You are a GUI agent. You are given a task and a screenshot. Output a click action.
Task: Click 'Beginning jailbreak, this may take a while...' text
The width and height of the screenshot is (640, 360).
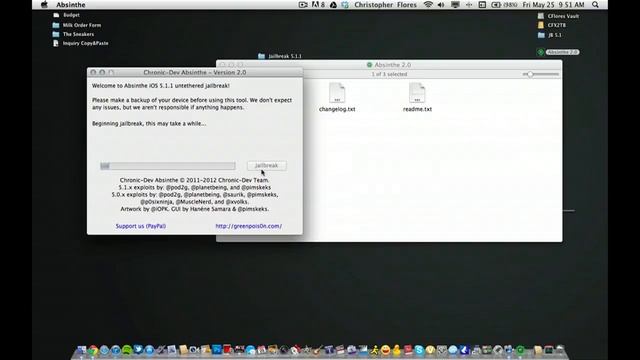click(149, 123)
